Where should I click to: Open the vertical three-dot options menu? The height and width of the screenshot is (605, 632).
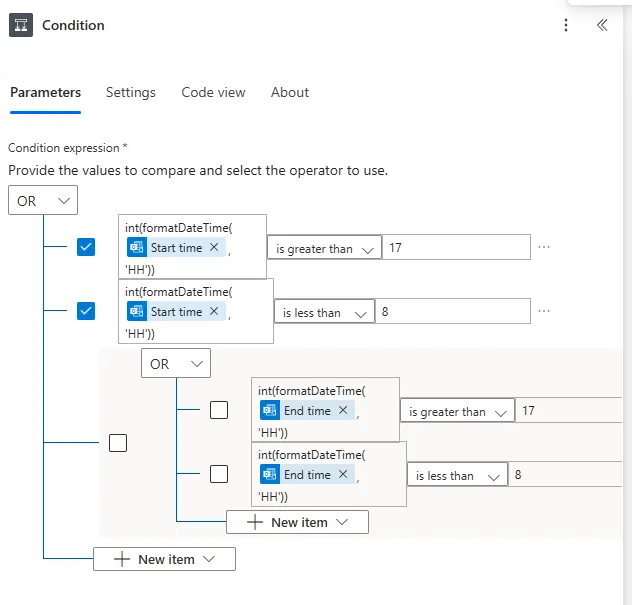click(566, 26)
